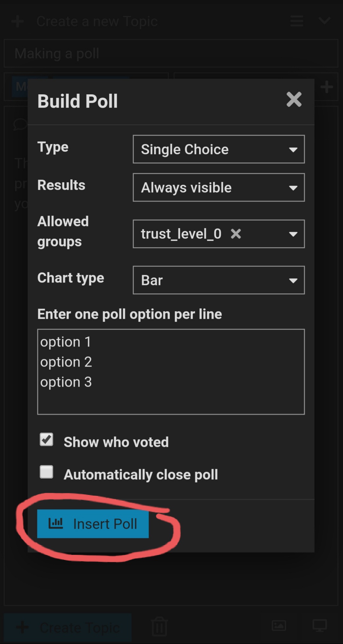Image resolution: width=343 pixels, height=644 pixels.
Task: Click the image upload icon
Action: pos(279,626)
